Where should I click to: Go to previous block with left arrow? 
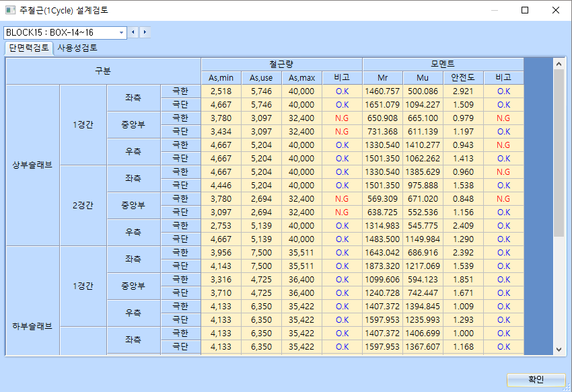133,32
